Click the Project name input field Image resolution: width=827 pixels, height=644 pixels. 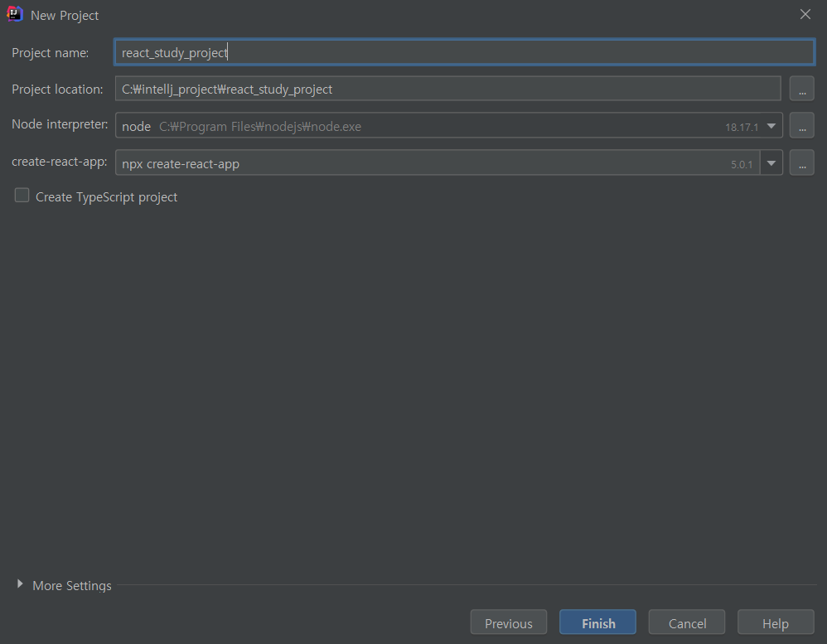(464, 52)
